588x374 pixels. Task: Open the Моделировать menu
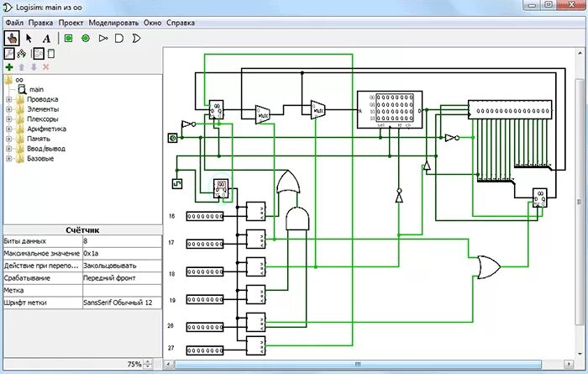tap(113, 23)
